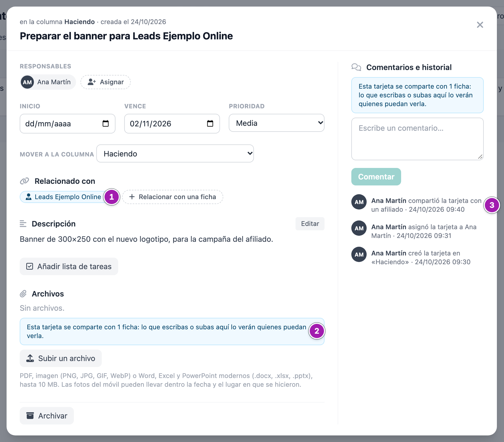Click the card title Preparar el banner

click(126, 36)
